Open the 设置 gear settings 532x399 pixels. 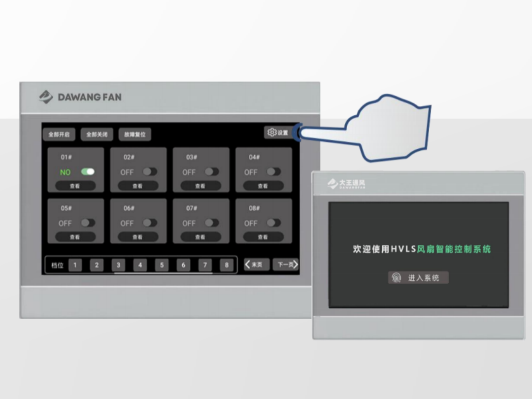[278, 133]
